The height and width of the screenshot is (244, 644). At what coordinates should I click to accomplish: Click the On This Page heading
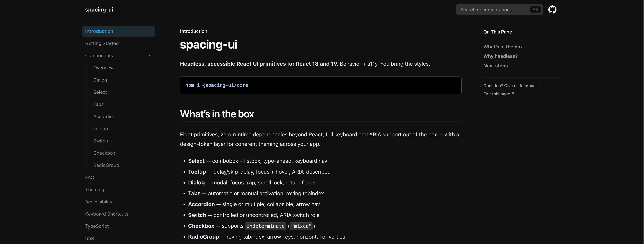[498, 32]
